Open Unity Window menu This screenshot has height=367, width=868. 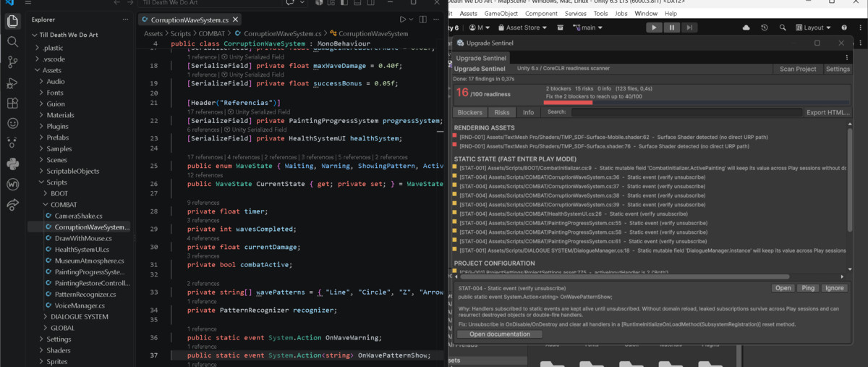(x=646, y=14)
